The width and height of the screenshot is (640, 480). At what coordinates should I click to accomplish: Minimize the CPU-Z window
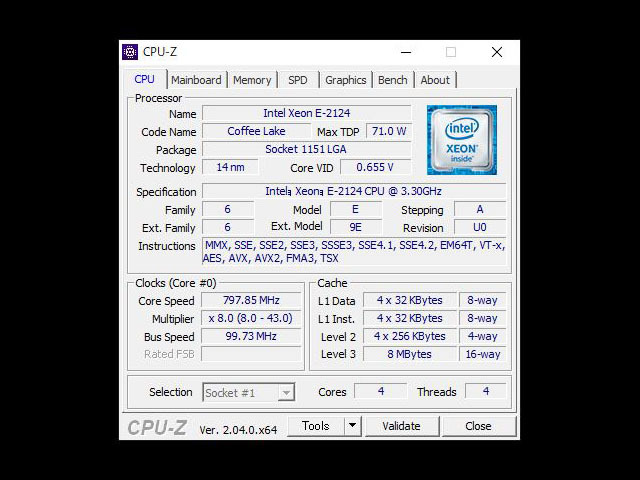(406, 52)
